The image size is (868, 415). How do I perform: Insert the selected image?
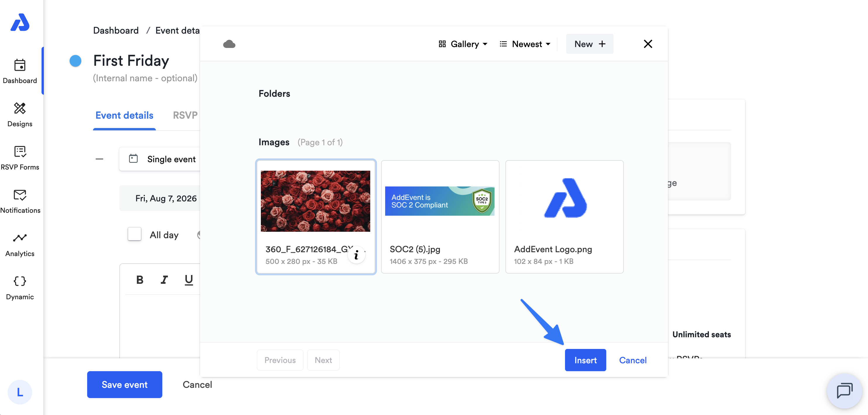pyautogui.click(x=585, y=360)
